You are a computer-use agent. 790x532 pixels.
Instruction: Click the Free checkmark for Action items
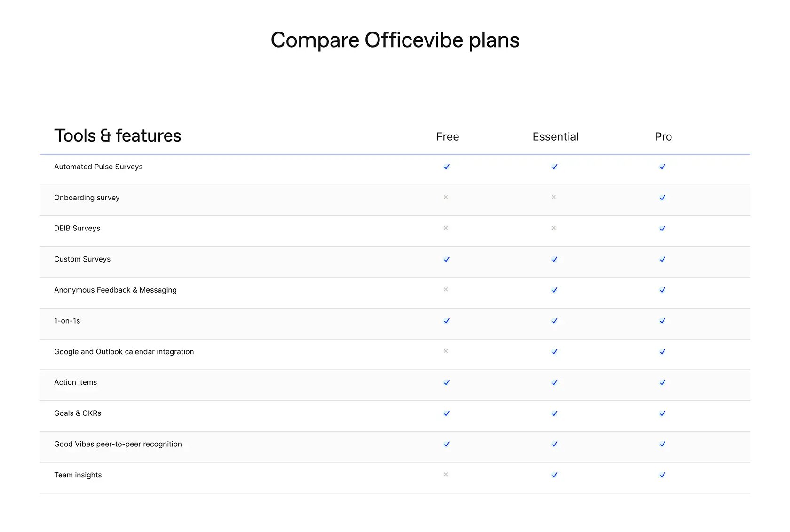(x=447, y=382)
